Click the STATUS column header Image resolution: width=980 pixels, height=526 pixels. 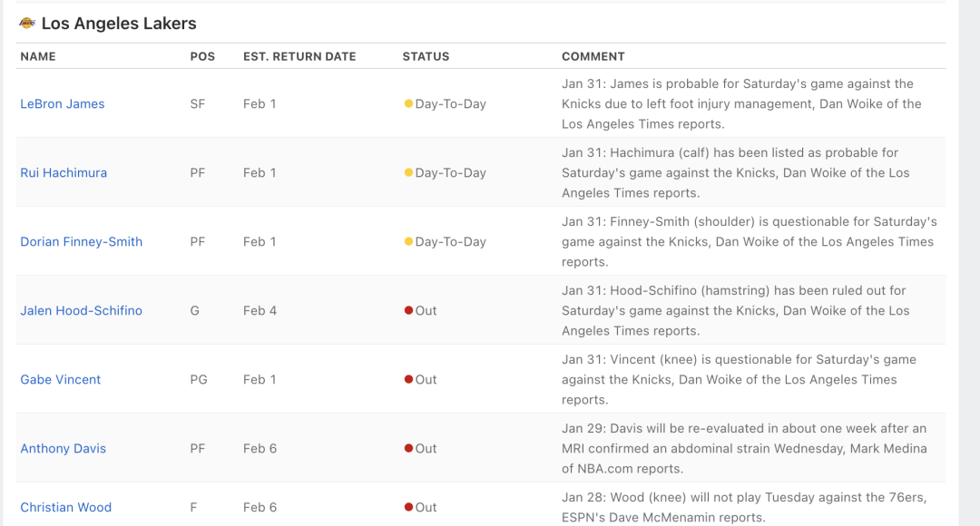(x=426, y=56)
